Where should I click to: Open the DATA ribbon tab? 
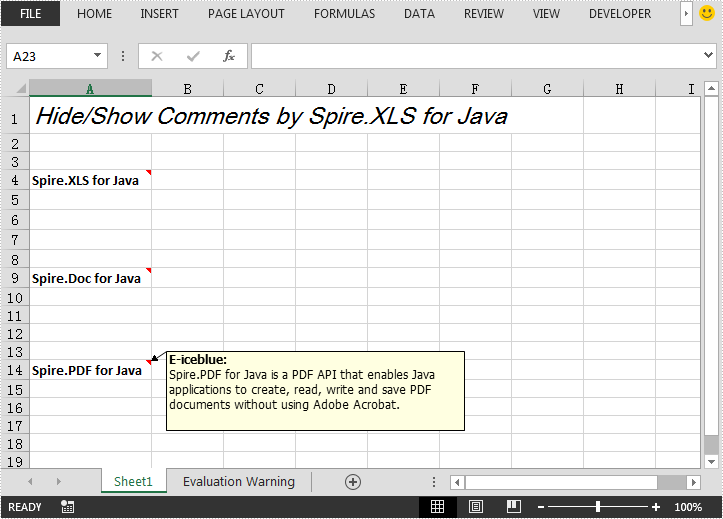click(419, 14)
